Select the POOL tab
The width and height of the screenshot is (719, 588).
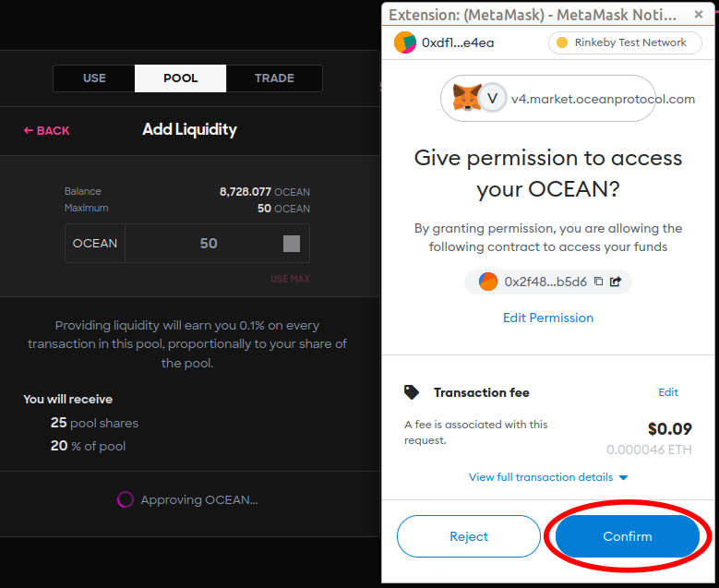pyautogui.click(x=181, y=78)
